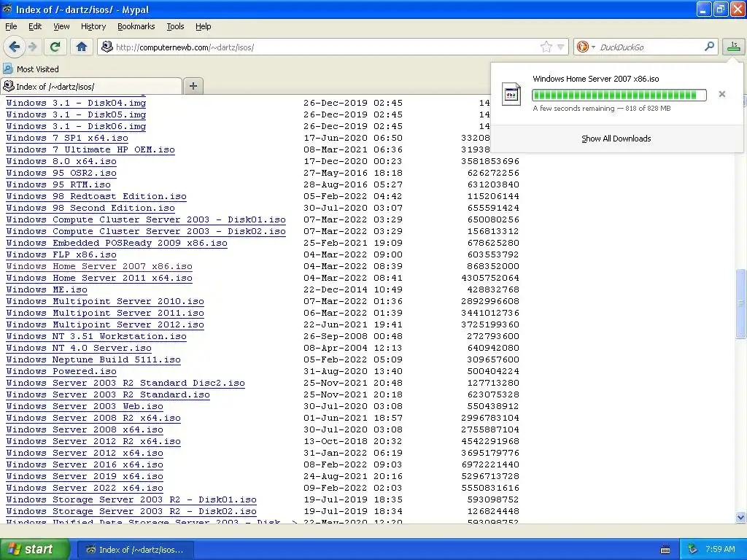Open Show All Downloads
This screenshot has height=560, width=747.
coord(616,139)
